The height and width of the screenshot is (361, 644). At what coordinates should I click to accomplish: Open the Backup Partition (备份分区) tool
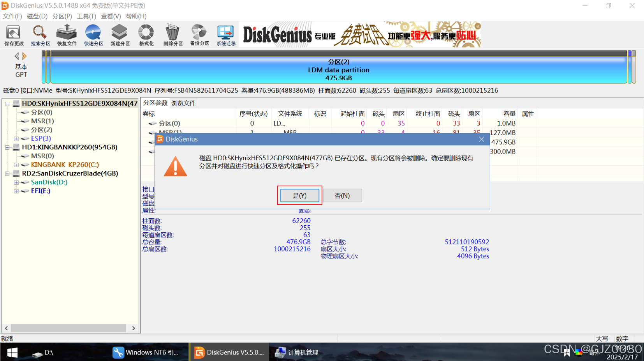(x=199, y=35)
